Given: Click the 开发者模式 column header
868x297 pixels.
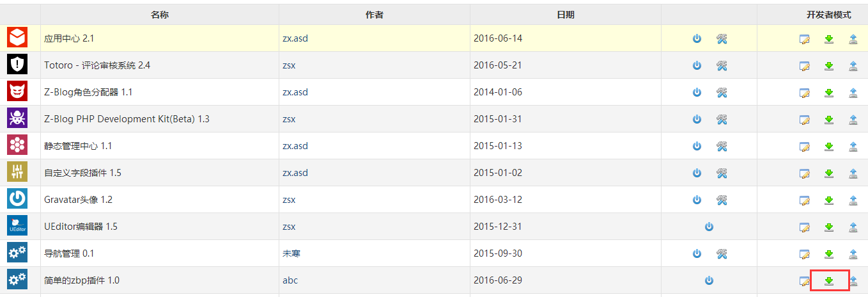Looking at the screenshot, I should coord(828,15).
